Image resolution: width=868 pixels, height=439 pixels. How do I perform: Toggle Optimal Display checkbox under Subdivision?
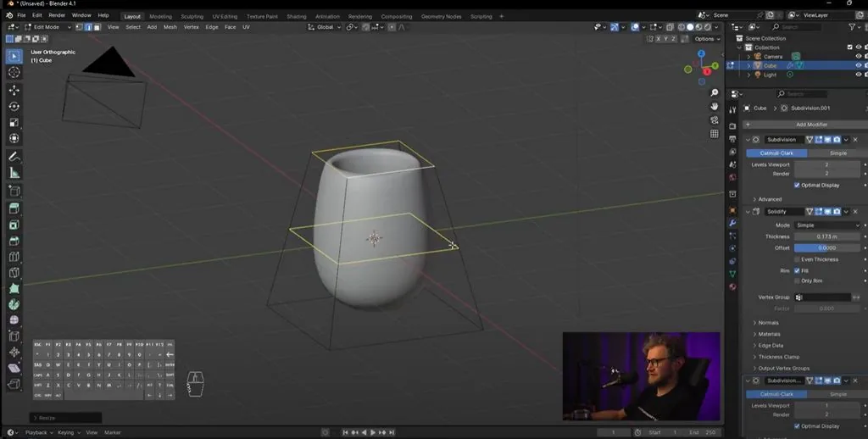pos(797,185)
